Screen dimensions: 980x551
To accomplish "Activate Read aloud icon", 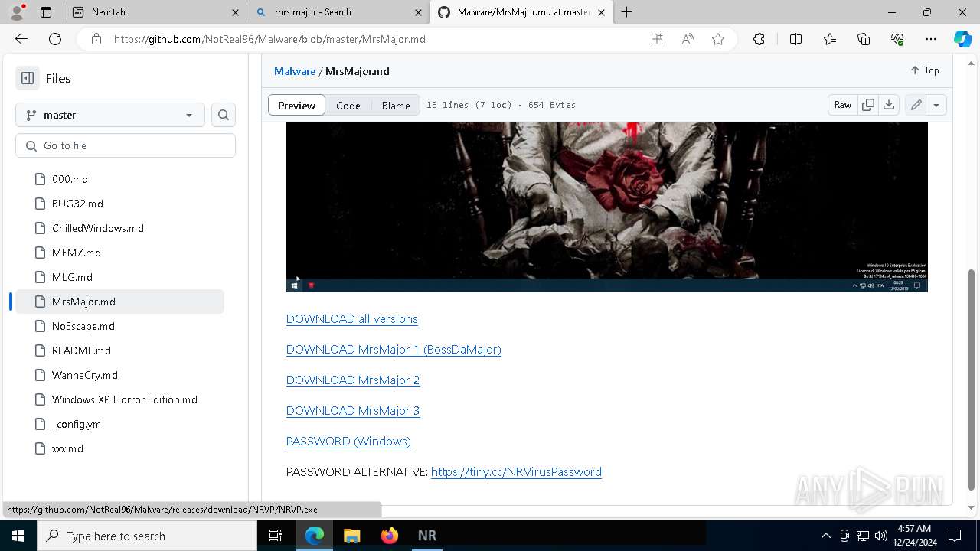I will pyautogui.click(x=688, y=39).
